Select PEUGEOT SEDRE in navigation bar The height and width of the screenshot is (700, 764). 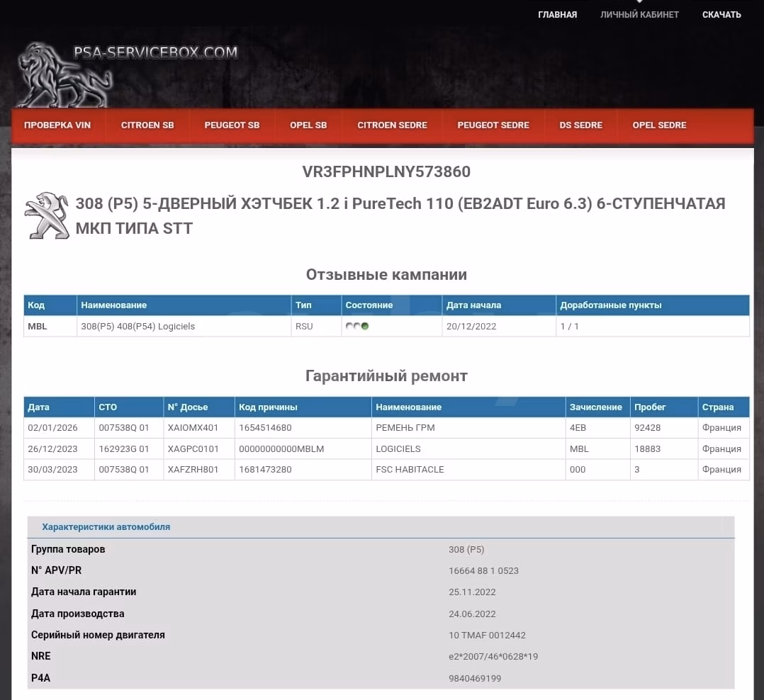point(493,125)
